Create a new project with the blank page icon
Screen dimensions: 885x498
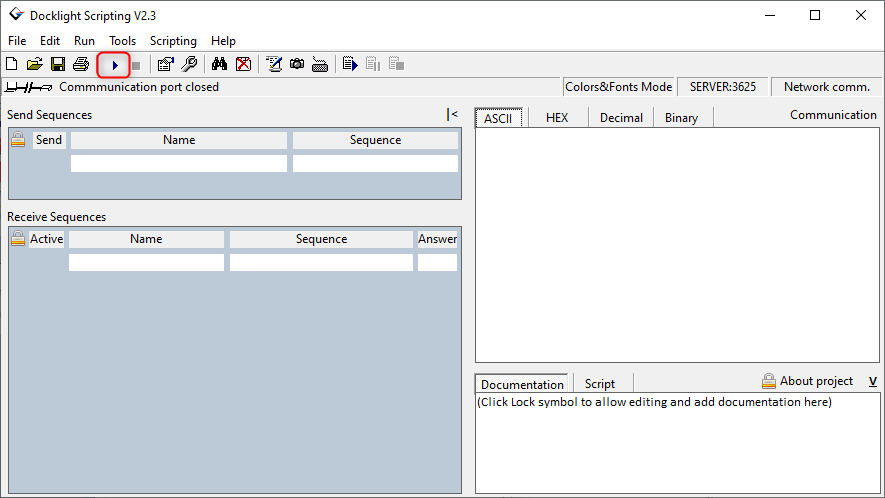(11, 64)
